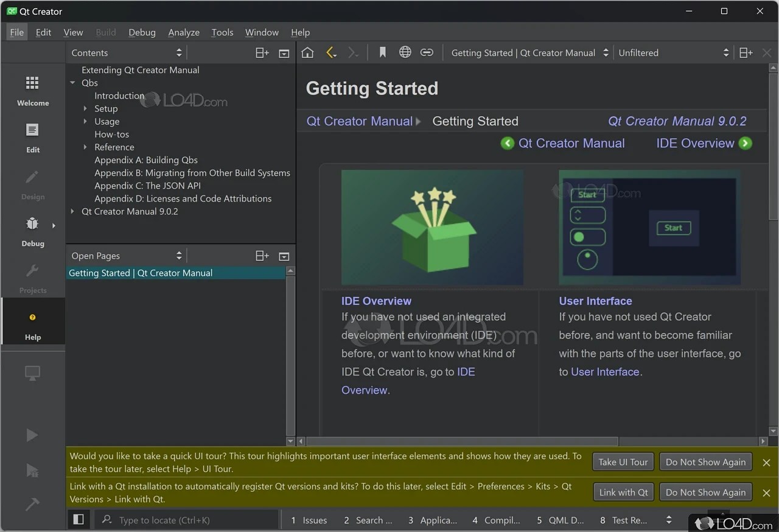
Task: Open the Help menu in menu bar
Action: (300, 32)
